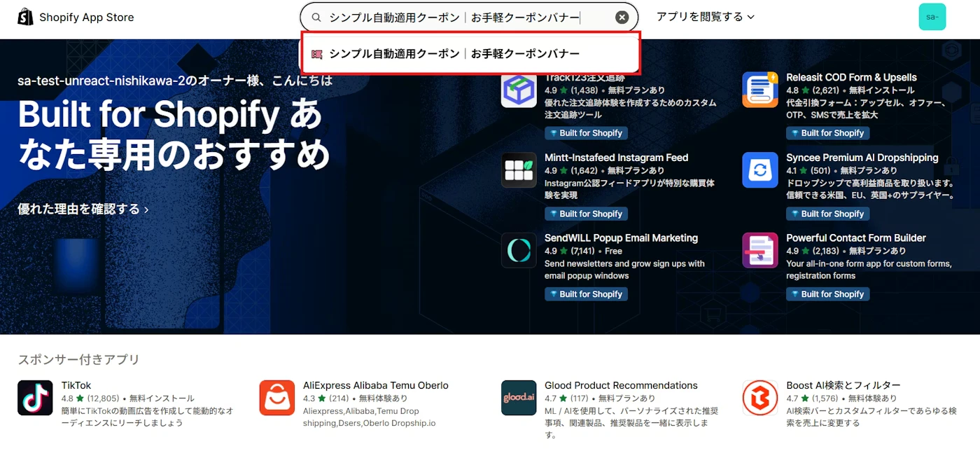Click Built for Shopify badge under Contact Form Builder
The height and width of the screenshot is (456, 980).
[x=827, y=294]
